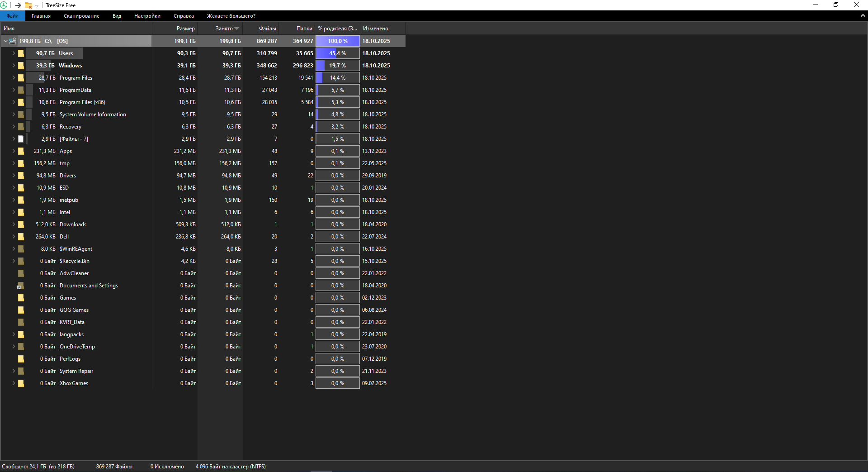This screenshot has height=472, width=868.
Task: Click the TreeSize app logo icon
Action: pos(4,5)
